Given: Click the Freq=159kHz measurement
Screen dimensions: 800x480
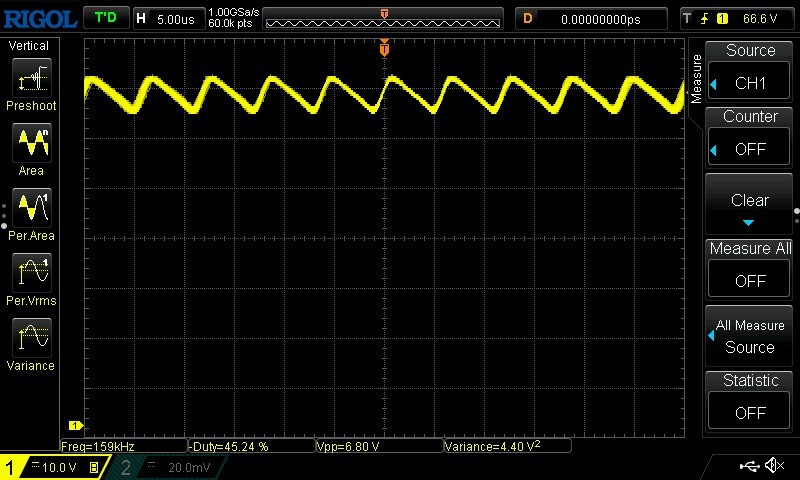Looking at the screenshot, I should click(124, 446).
